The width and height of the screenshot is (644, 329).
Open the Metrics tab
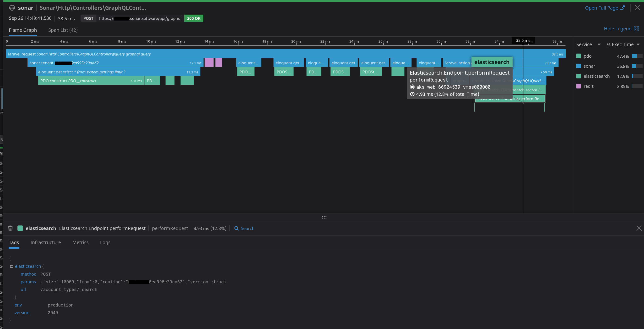coord(80,242)
